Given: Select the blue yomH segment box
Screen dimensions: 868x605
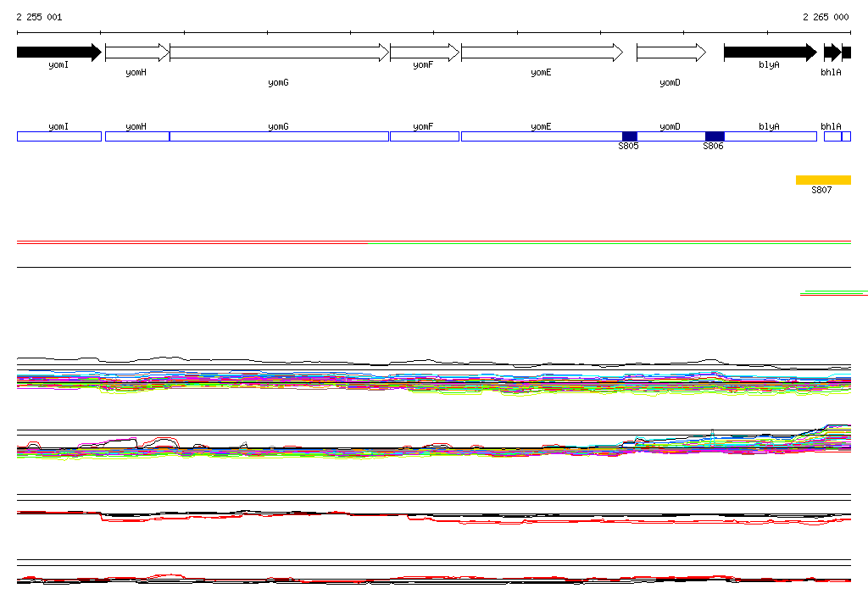Looking at the screenshot, I should (137, 136).
